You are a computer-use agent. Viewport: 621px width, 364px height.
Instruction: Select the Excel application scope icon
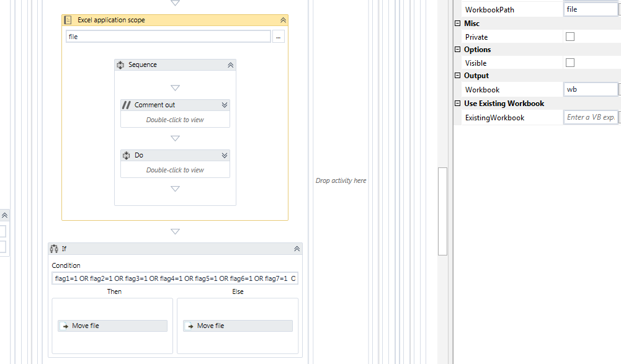pos(68,20)
